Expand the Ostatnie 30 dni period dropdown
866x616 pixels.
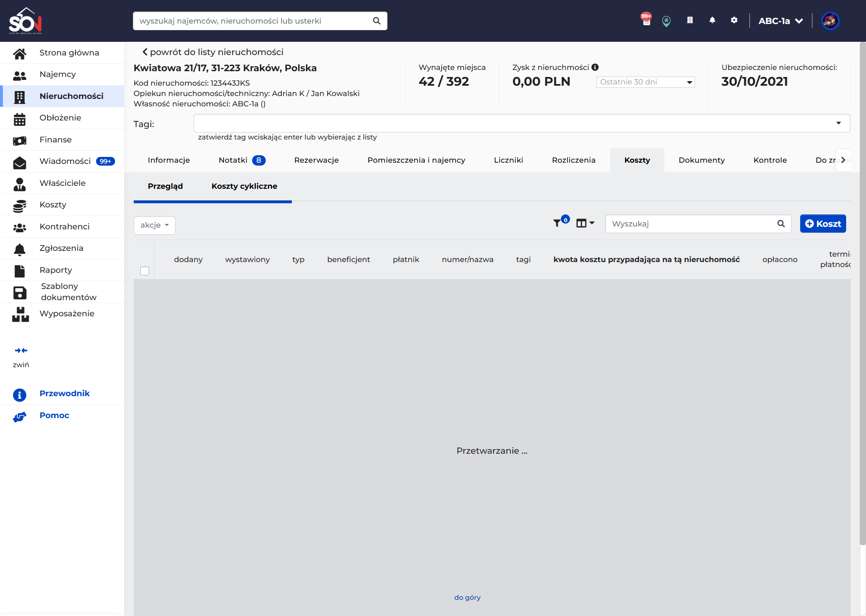click(645, 82)
